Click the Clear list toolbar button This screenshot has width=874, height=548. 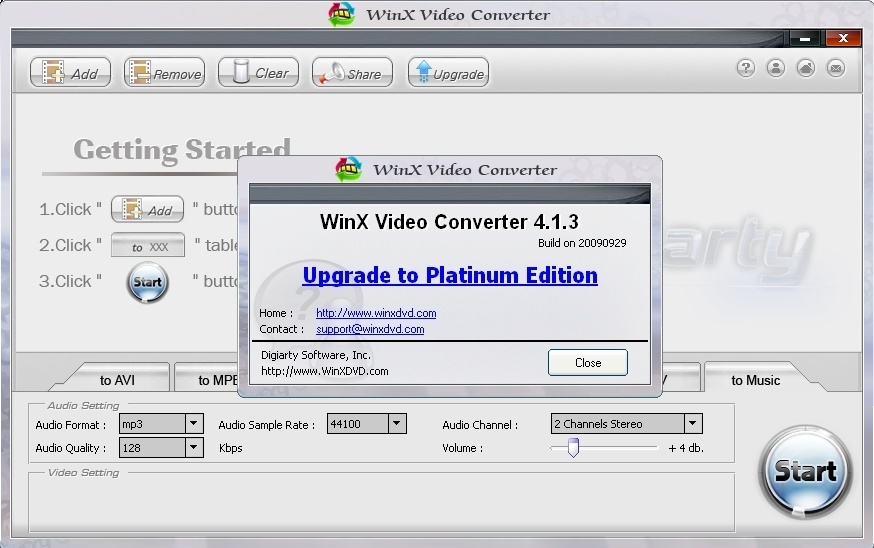258,72
